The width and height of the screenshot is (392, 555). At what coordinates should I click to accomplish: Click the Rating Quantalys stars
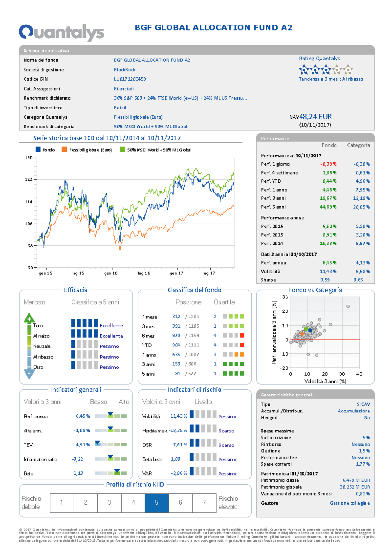coord(326,69)
